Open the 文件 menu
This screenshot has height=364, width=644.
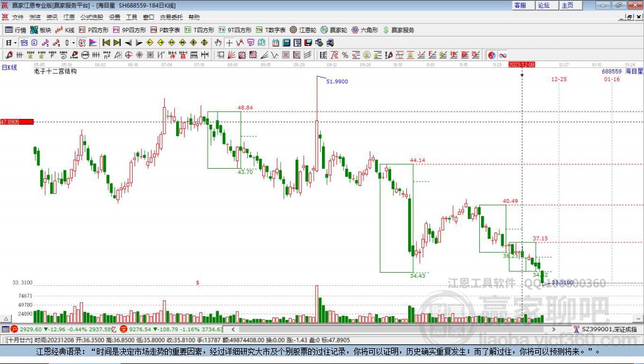point(18,17)
